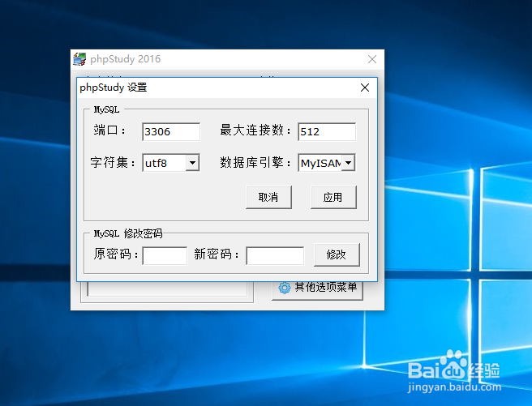Viewport: 532px width, 406px height.
Task: Click the 应用 apply button
Action: 333,197
